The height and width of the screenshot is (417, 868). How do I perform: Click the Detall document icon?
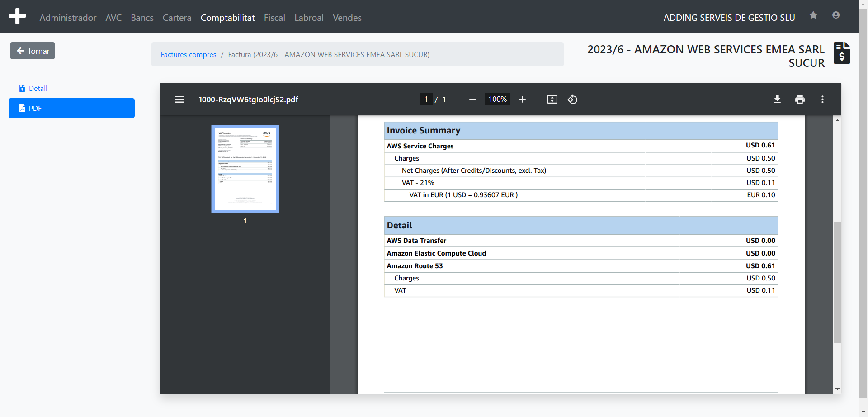click(x=22, y=88)
